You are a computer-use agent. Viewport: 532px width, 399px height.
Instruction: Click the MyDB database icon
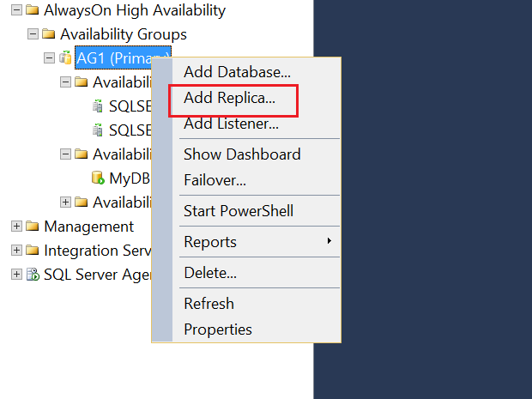click(97, 178)
